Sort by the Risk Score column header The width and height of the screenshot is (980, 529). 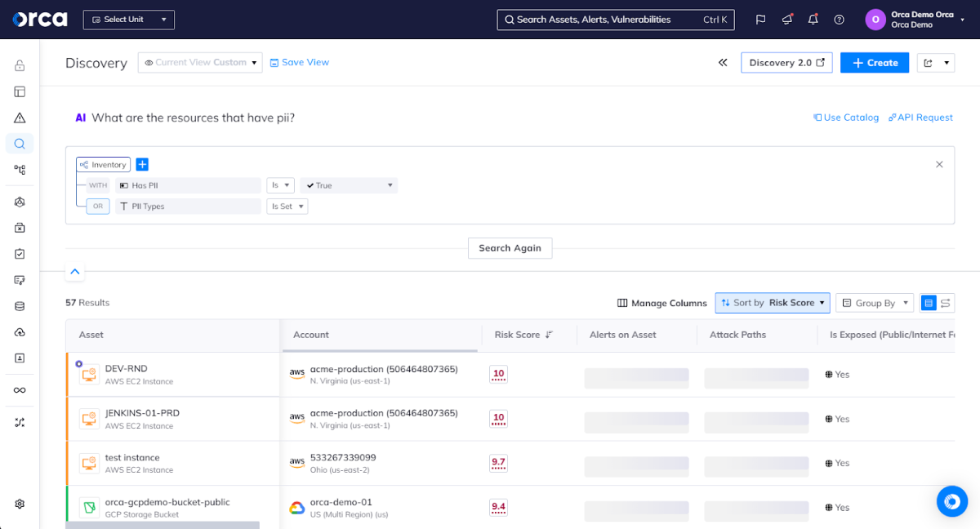tap(523, 335)
